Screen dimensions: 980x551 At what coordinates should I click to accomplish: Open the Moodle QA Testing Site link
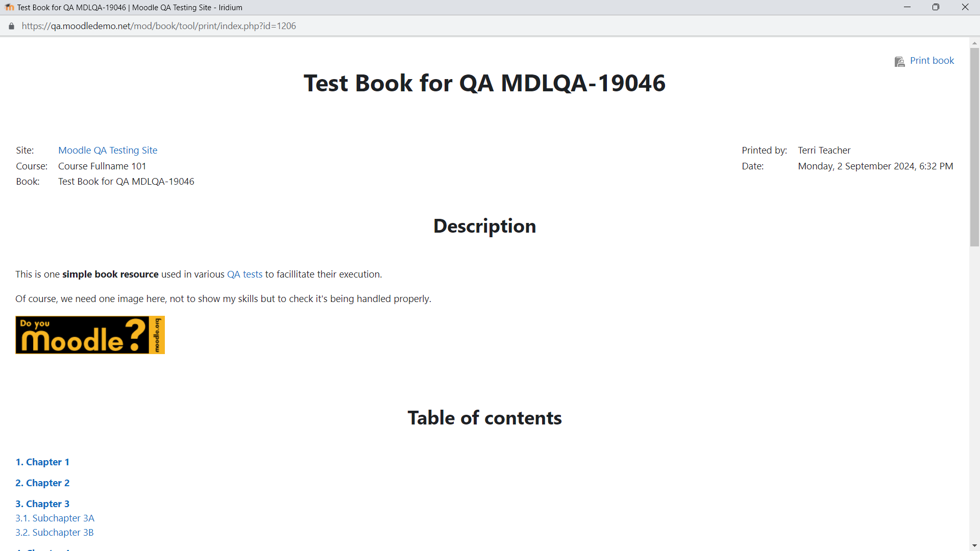108,150
